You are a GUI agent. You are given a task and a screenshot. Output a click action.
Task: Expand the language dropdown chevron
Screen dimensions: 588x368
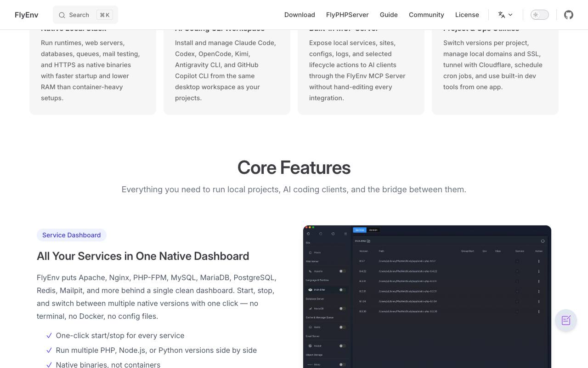click(x=510, y=15)
